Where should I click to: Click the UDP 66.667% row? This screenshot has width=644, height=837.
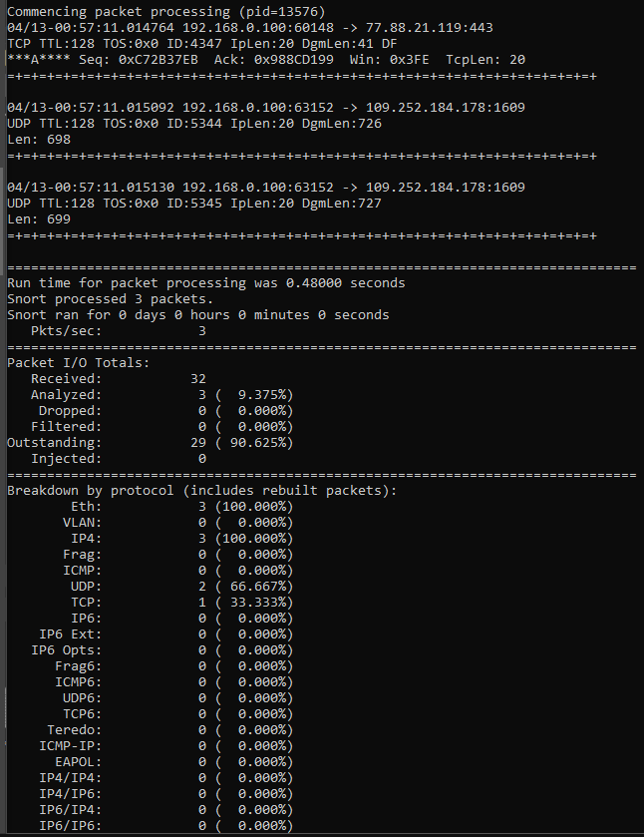(x=182, y=587)
